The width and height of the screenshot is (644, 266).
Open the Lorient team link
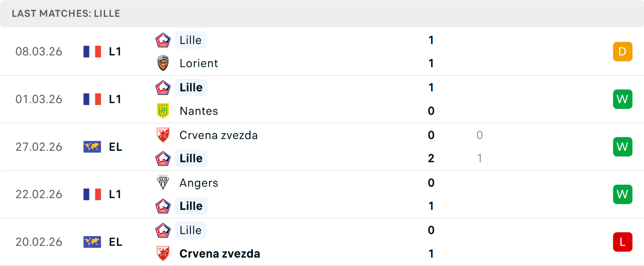click(199, 63)
